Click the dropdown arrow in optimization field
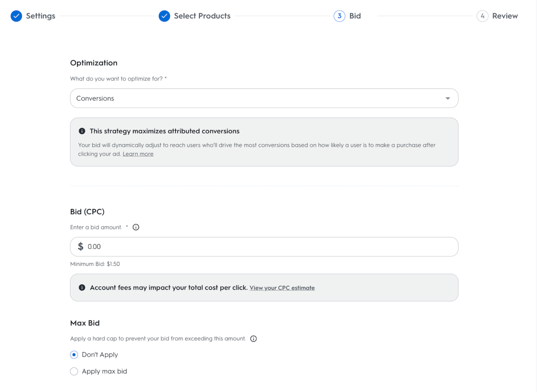The width and height of the screenshot is (537, 392). pyautogui.click(x=448, y=99)
